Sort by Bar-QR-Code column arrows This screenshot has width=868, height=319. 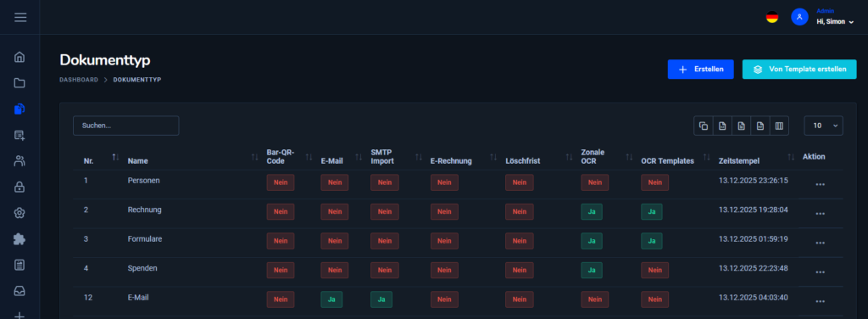[x=309, y=157]
